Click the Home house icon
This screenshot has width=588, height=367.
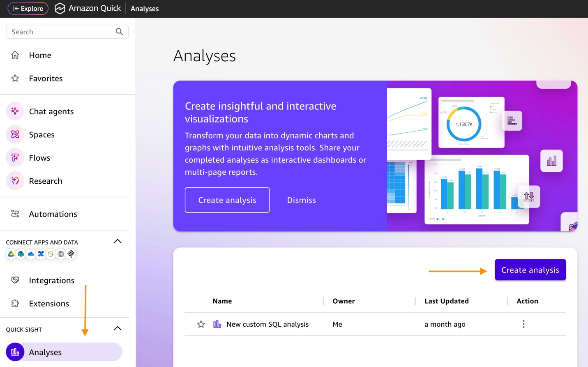(x=15, y=55)
